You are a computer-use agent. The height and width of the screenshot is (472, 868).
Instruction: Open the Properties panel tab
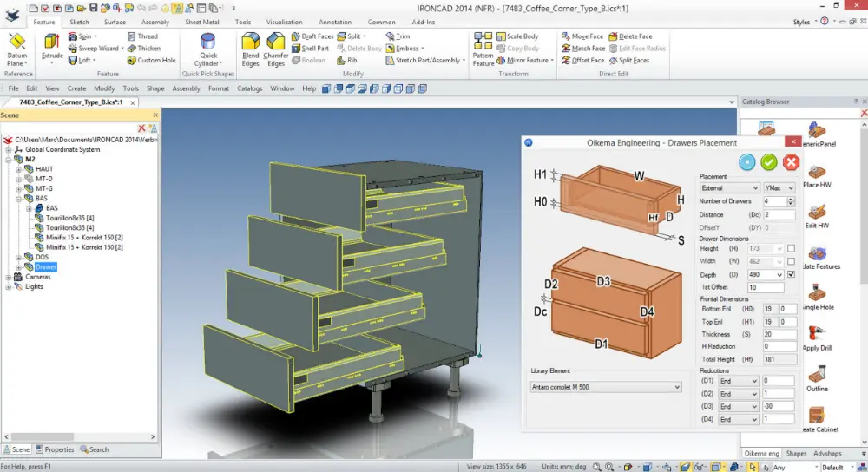[55, 449]
